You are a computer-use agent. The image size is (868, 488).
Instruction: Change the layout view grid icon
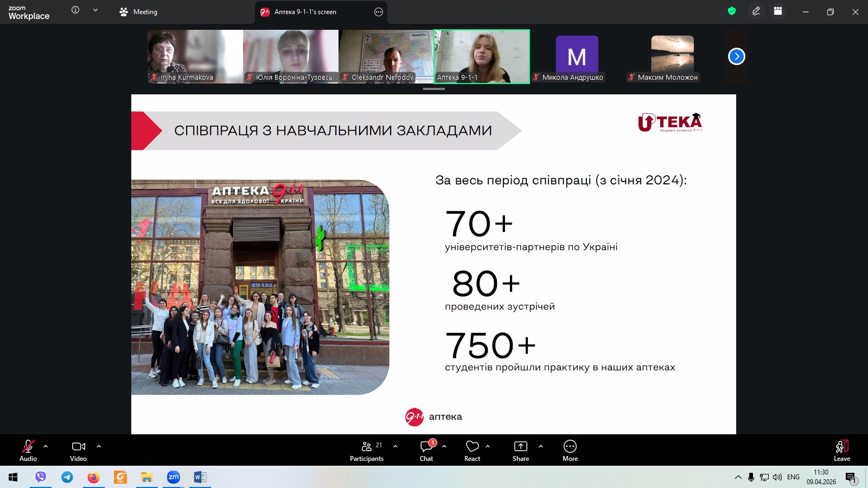click(x=778, y=11)
